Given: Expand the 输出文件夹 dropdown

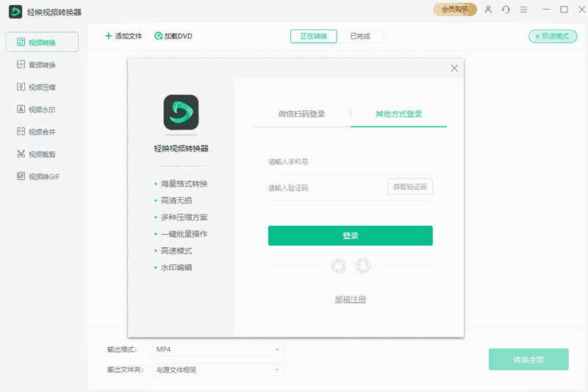Looking at the screenshot, I should 218,370.
